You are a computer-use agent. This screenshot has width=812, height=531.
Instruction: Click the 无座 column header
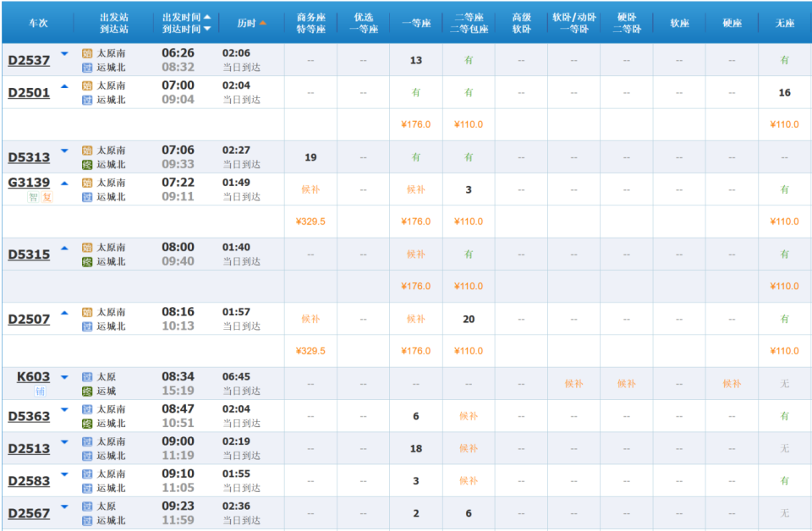[x=783, y=23]
